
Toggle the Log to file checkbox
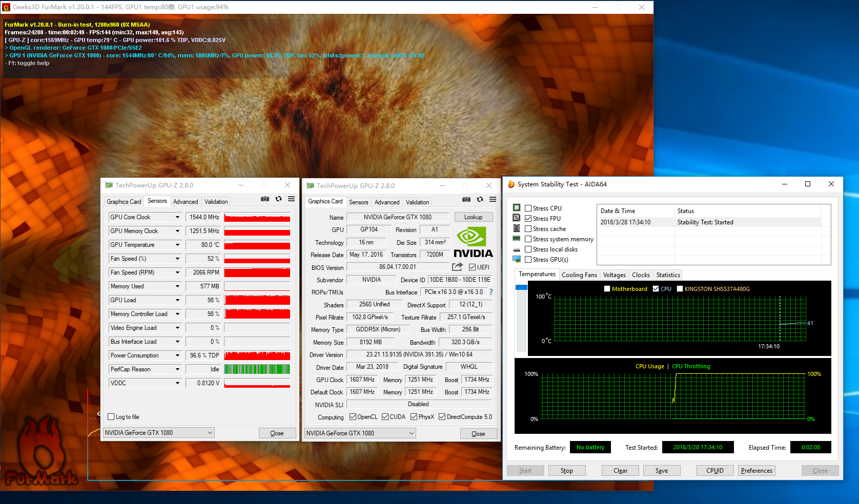[x=111, y=417]
